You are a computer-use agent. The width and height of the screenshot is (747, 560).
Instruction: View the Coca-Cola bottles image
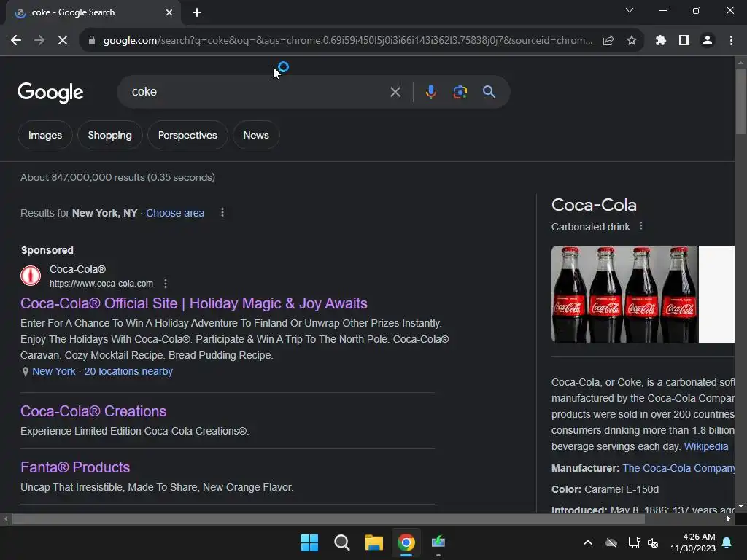click(x=624, y=294)
